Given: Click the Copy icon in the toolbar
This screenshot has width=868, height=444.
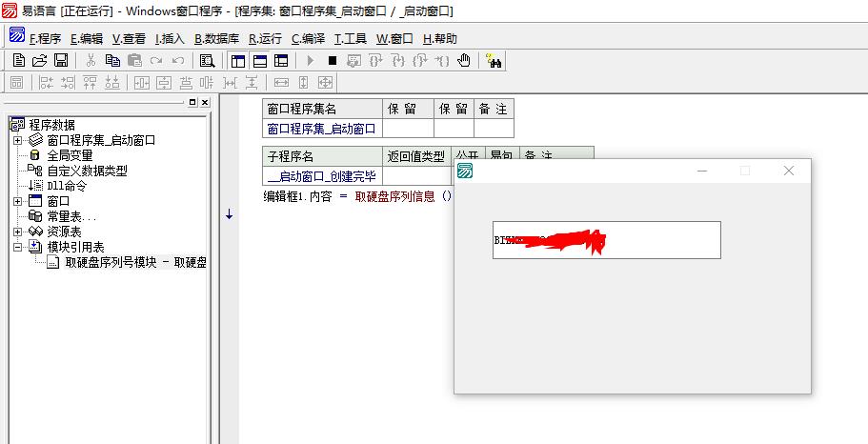Looking at the screenshot, I should (x=113, y=60).
